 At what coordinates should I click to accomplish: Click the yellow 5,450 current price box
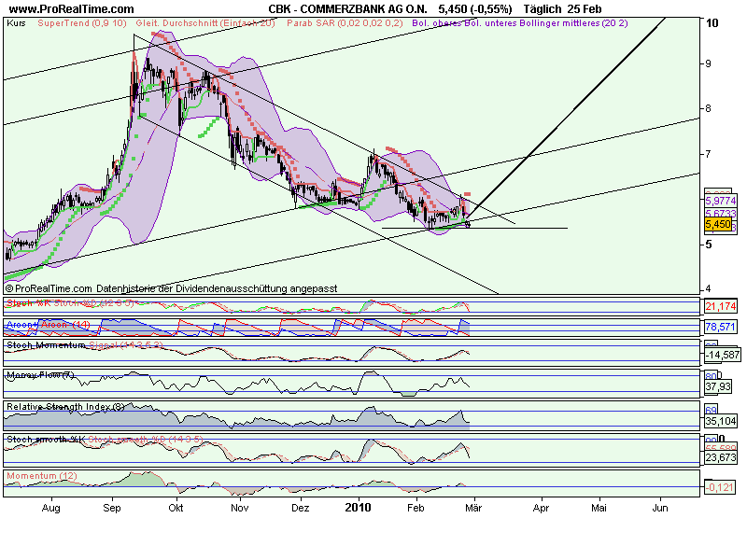coord(718,224)
